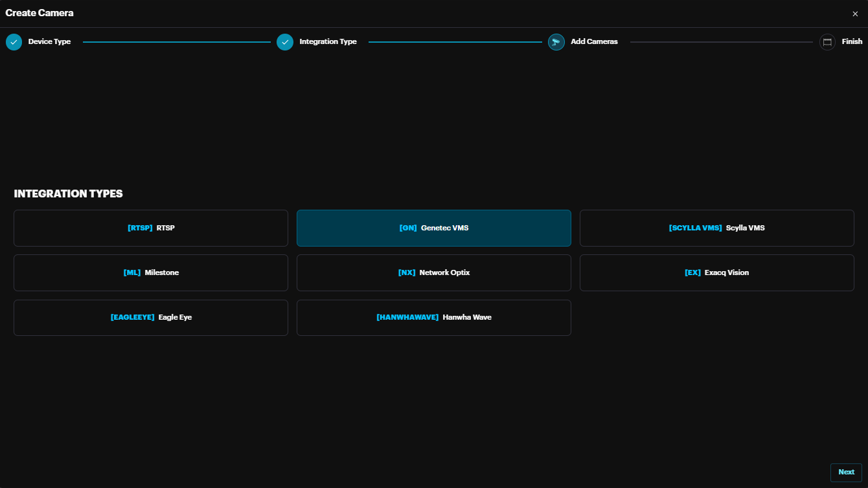Viewport: 868px width, 488px height.
Task: Click the [HANWHAWAVE] blue tag text
Action: point(407,317)
